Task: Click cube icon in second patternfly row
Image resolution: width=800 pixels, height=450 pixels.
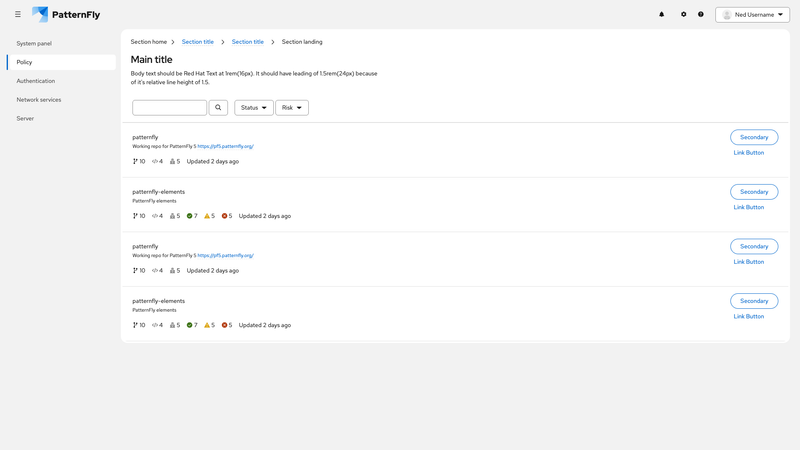Action: tap(172, 270)
